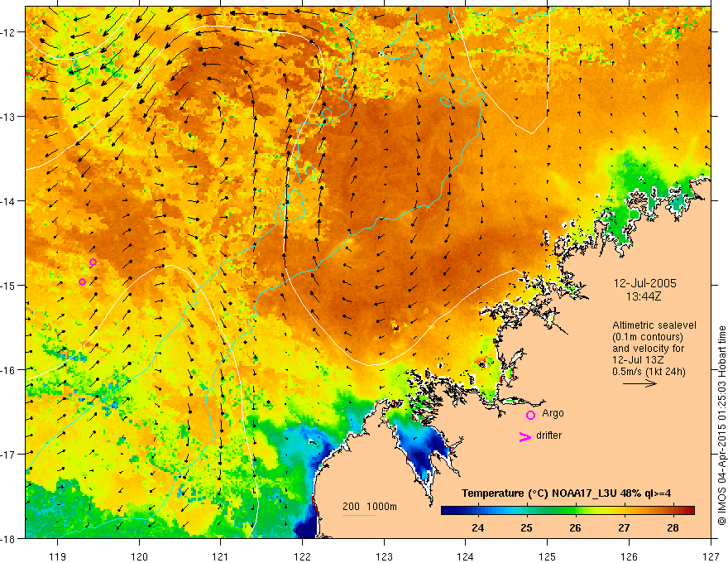
Task: Click the 125 longitude axis label
Action: (548, 556)
